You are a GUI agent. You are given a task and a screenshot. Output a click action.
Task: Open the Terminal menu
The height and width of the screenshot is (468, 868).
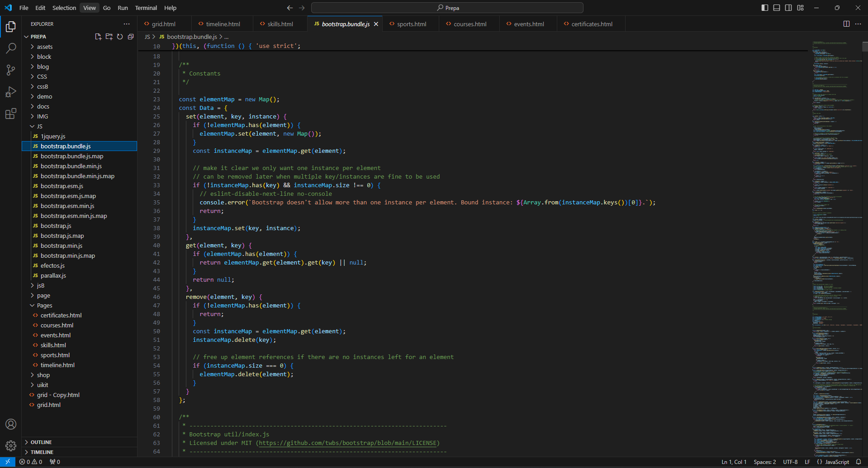[146, 8]
